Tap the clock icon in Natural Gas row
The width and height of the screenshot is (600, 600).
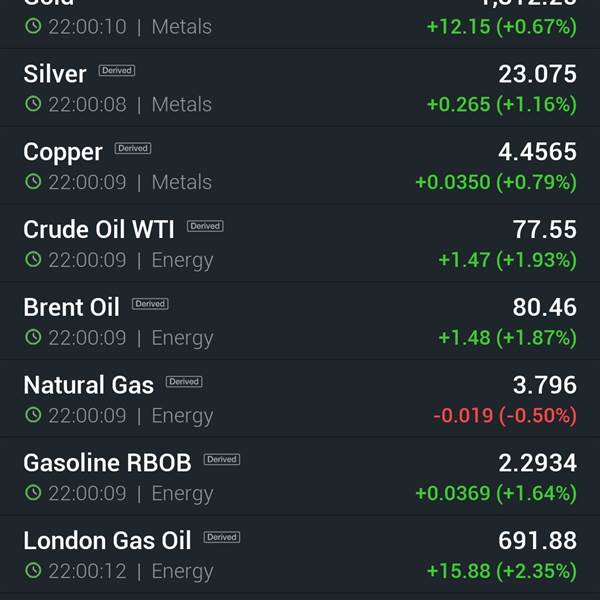[33, 415]
